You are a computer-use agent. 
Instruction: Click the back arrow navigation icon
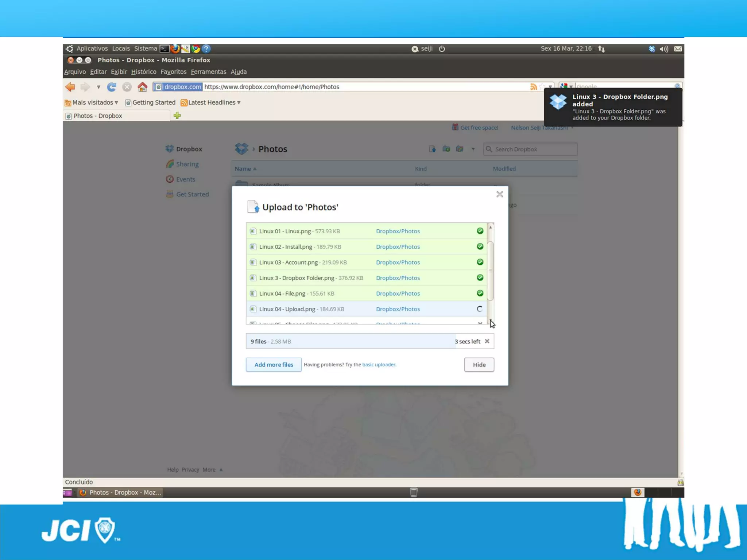pyautogui.click(x=70, y=87)
